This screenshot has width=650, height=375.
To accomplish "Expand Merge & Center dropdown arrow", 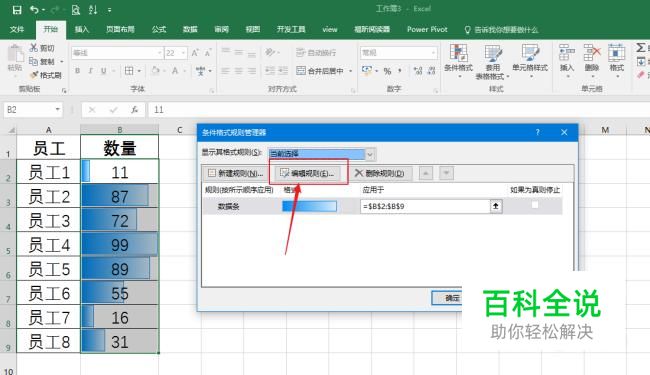I will point(350,71).
